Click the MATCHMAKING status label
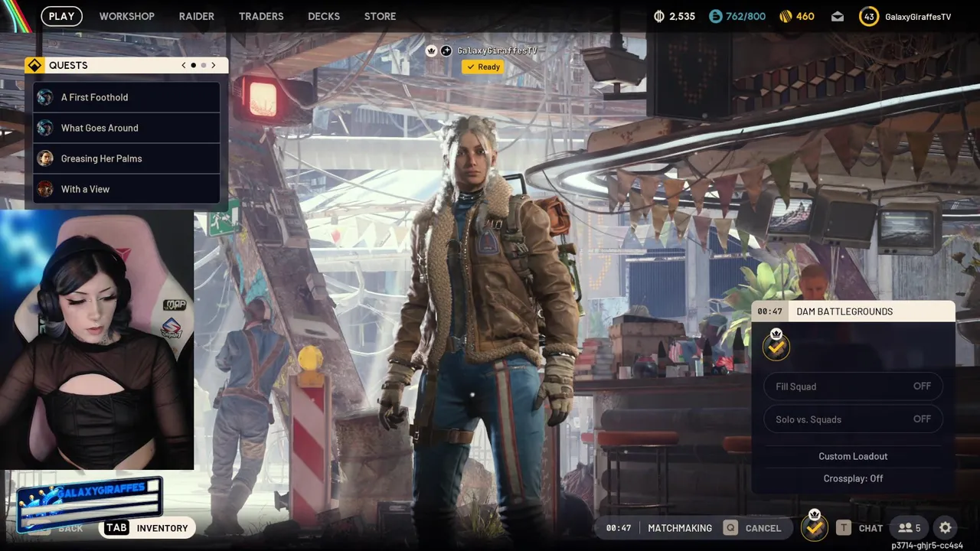The image size is (980, 551). pos(680,528)
